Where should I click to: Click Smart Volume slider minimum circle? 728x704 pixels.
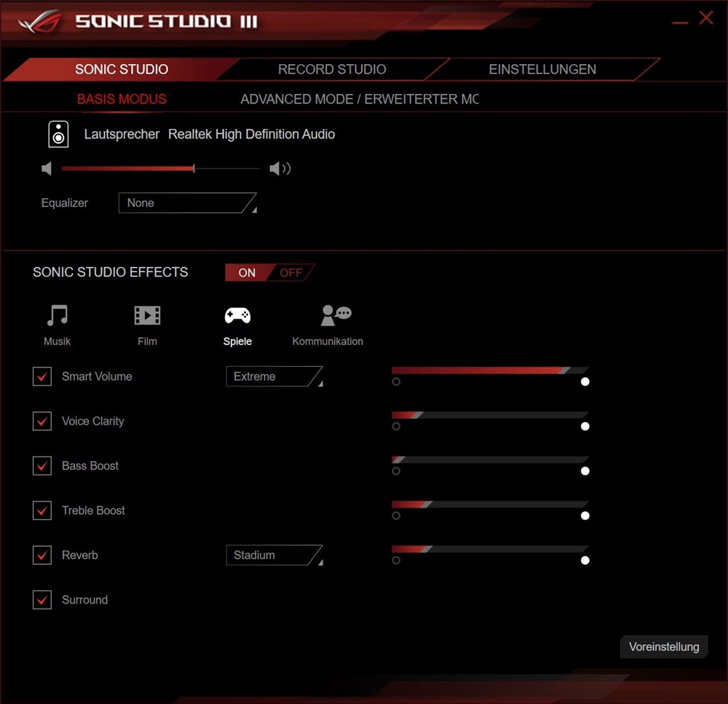[396, 381]
